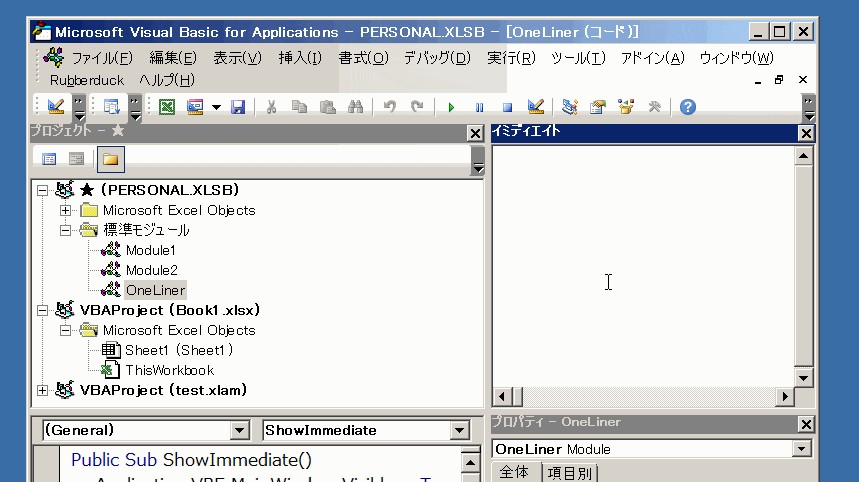859x482 pixels.
Task: Click the View Microsoft Excel toolbar icon
Action: point(167,106)
